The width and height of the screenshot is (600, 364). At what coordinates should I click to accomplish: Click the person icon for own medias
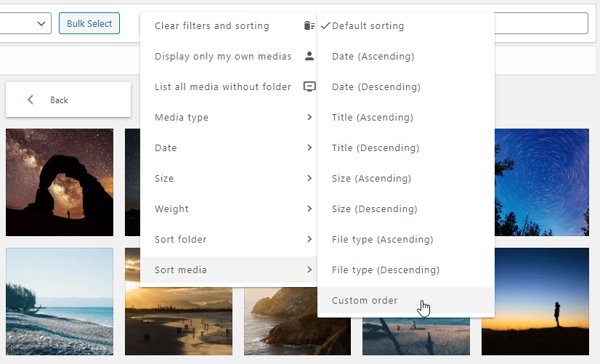pyautogui.click(x=309, y=56)
